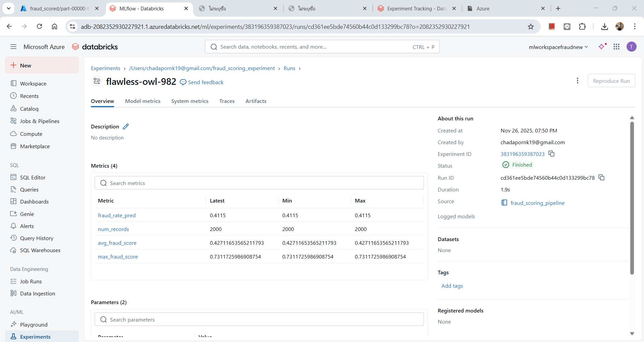Open Genie in the sidebar
644x342 pixels.
click(42, 214)
